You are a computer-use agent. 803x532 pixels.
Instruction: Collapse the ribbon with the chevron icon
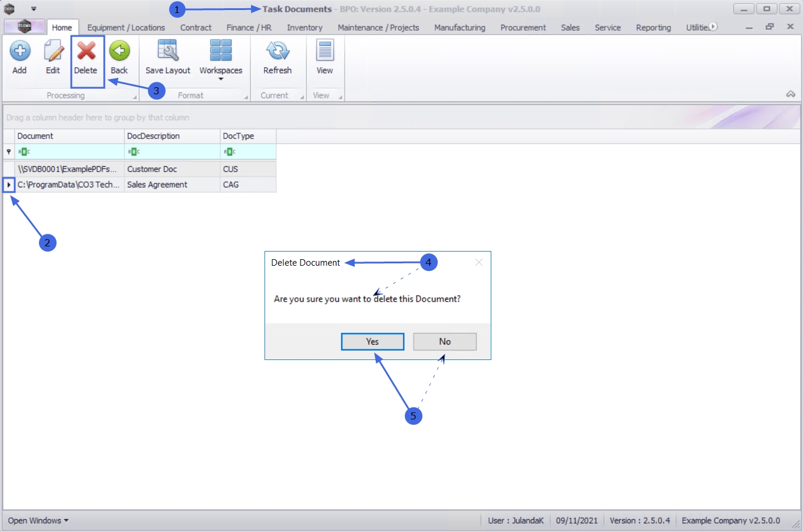pyautogui.click(x=791, y=94)
